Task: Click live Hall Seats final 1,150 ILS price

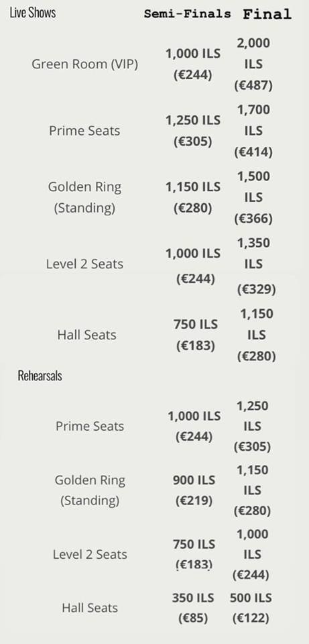Action: pyautogui.click(x=257, y=324)
